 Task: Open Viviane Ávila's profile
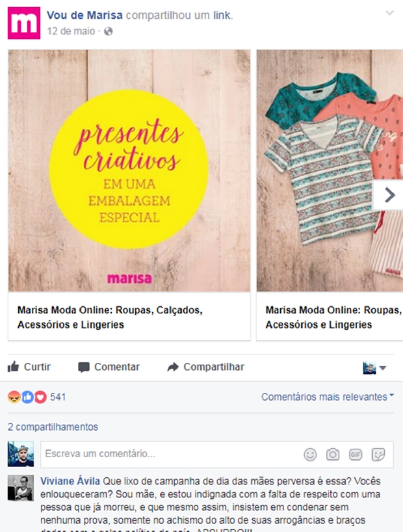coord(70,481)
